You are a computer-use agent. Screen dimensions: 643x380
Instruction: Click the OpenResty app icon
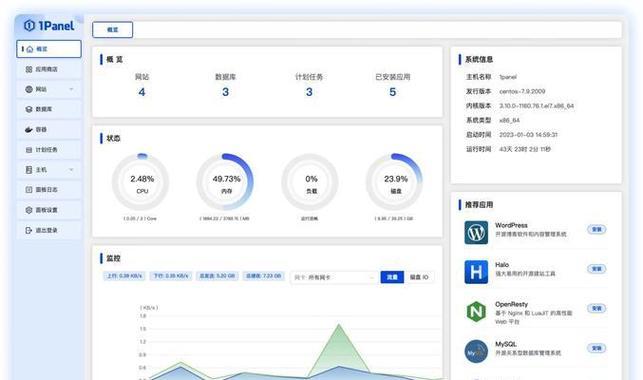click(476, 312)
